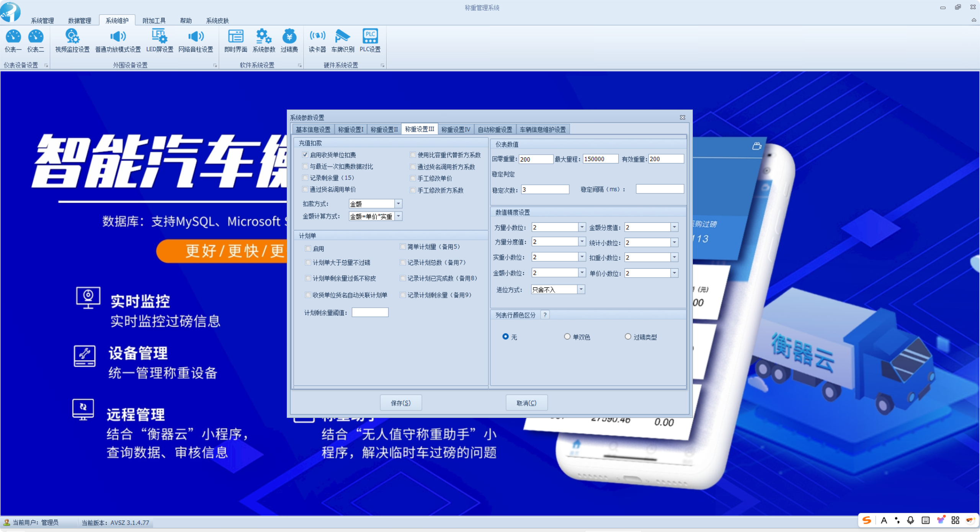This screenshot has height=532, width=980.
Task: Open the 过磅费 weighing fee settings
Action: click(x=289, y=41)
